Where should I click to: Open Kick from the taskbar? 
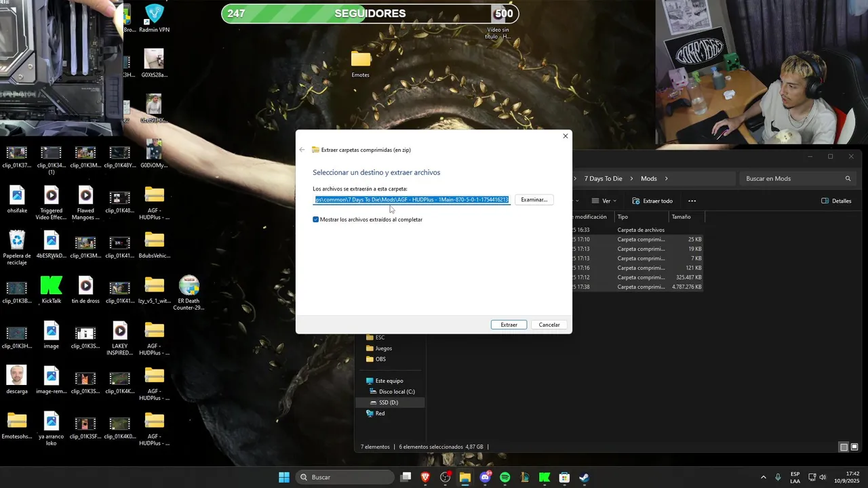click(x=545, y=477)
